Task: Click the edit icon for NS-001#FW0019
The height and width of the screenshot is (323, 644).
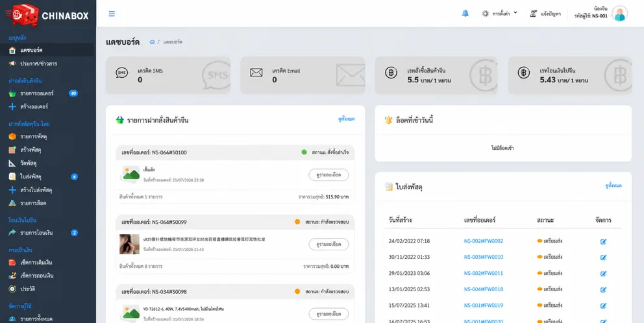Action: tap(603, 305)
